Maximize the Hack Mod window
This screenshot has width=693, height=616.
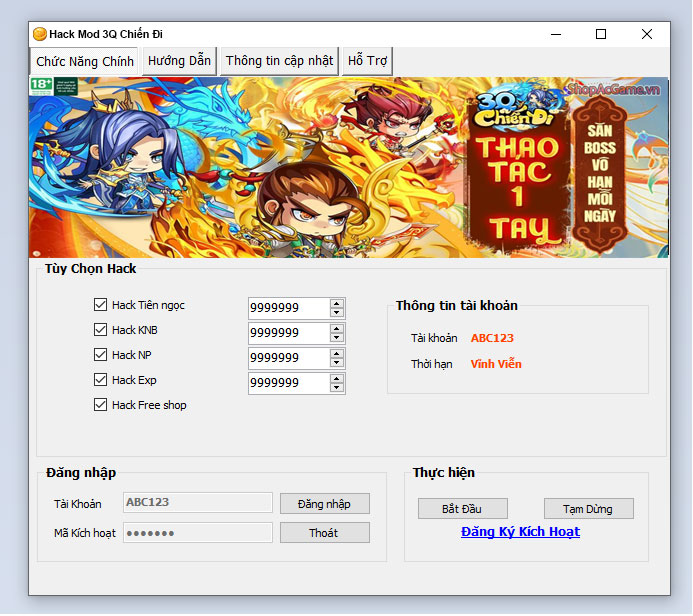click(x=601, y=34)
